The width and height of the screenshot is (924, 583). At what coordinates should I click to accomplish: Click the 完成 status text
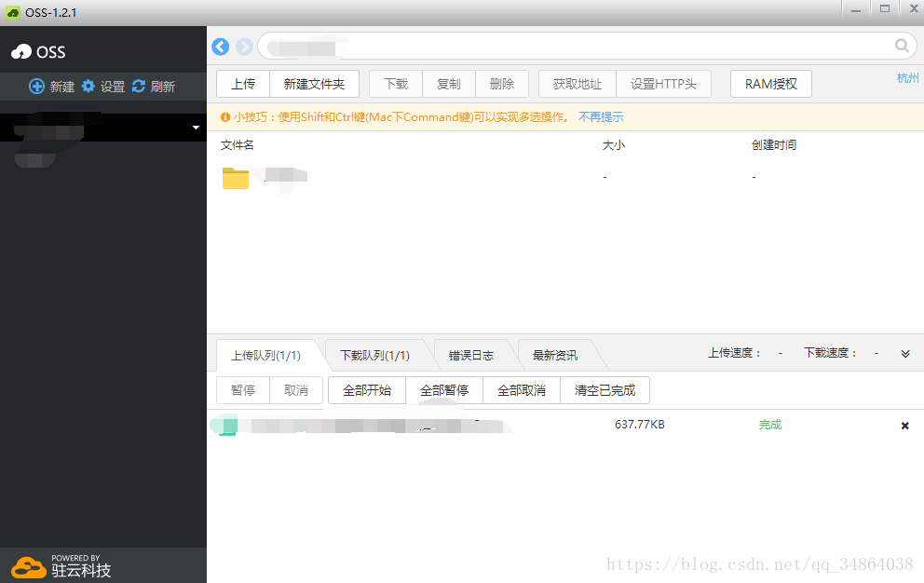[770, 425]
